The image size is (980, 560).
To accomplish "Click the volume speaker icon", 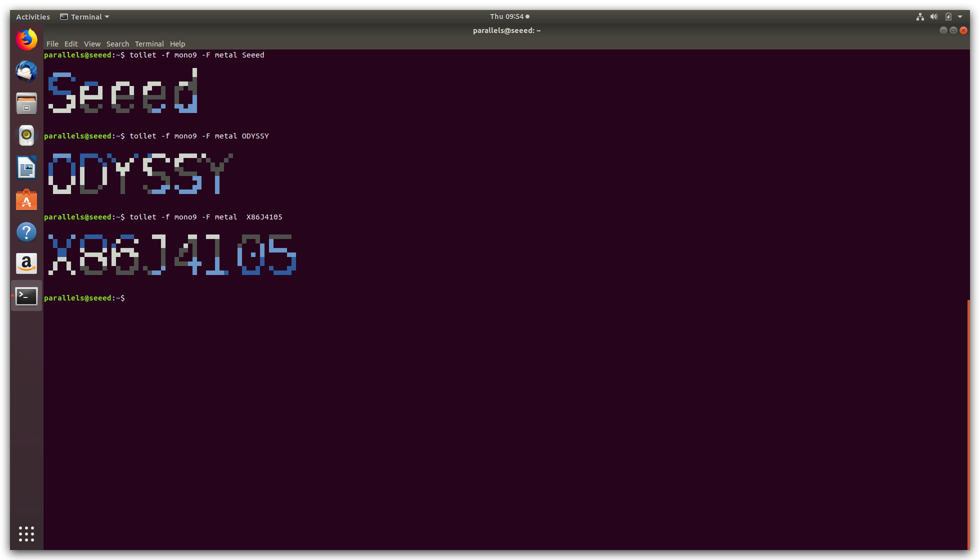I will point(933,16).
